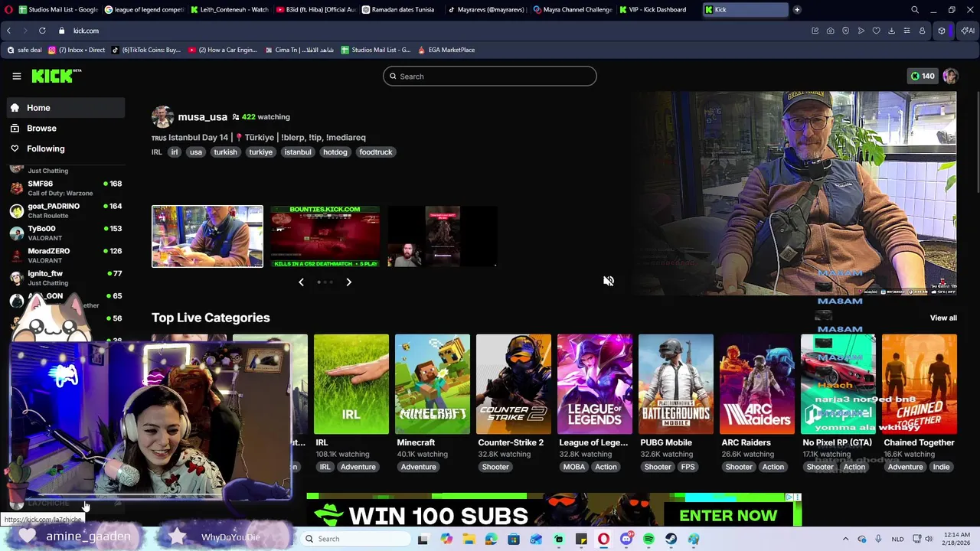Open TikTok Coins bookmark
The height and width of the screenshot is (551, 980).
coord(146,50)
